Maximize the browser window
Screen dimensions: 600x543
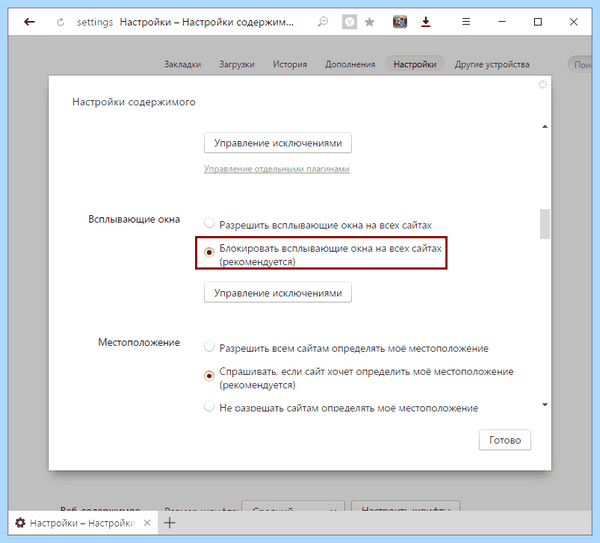538,22
